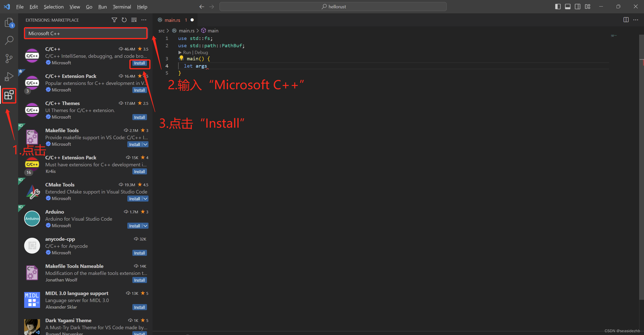Install the C/C++ Themes extension
The width and height of the screenshot is (644, 335).
139,117
